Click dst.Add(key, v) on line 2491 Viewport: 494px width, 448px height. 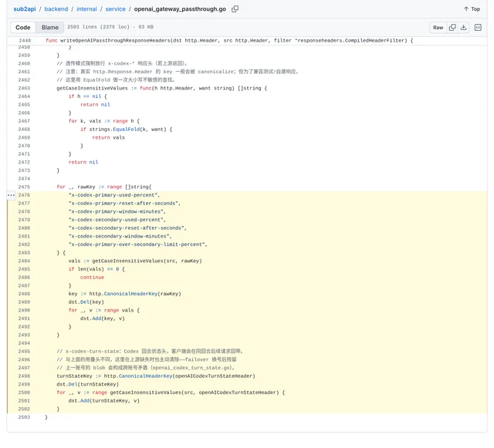(x=103, y=318)
